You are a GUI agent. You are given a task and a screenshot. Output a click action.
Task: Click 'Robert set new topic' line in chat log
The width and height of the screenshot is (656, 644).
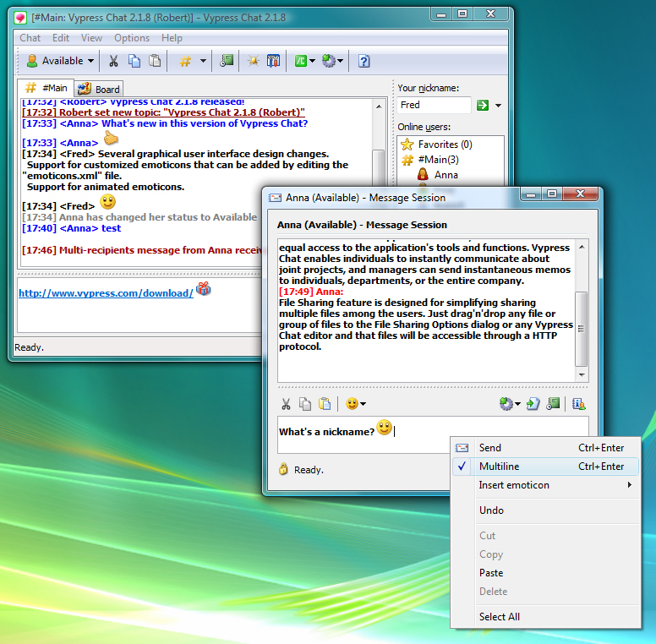(164, 112)
